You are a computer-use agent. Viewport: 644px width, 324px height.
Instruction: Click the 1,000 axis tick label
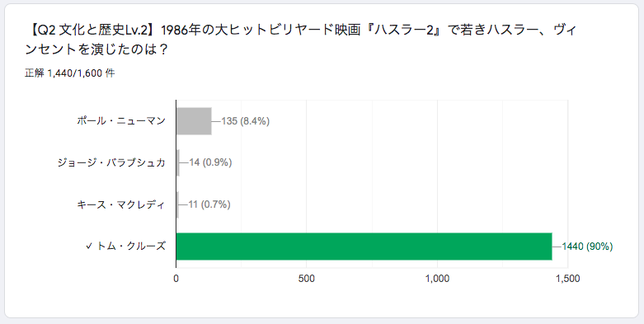(x=437, y=279)
